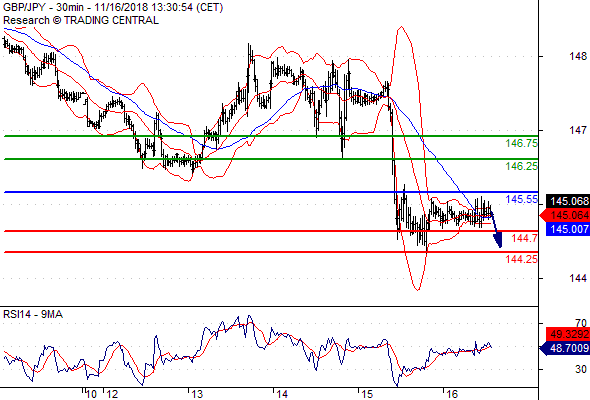Click the date label 12 on time axis
This screenshot has height=400, width=590.
[x=112, y=394]
